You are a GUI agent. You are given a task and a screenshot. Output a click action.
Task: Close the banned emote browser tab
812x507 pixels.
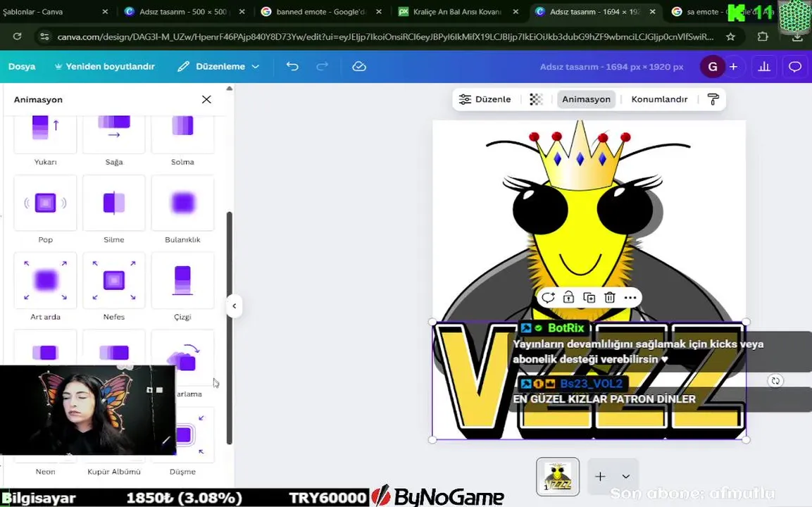click(x=379, y=11)
